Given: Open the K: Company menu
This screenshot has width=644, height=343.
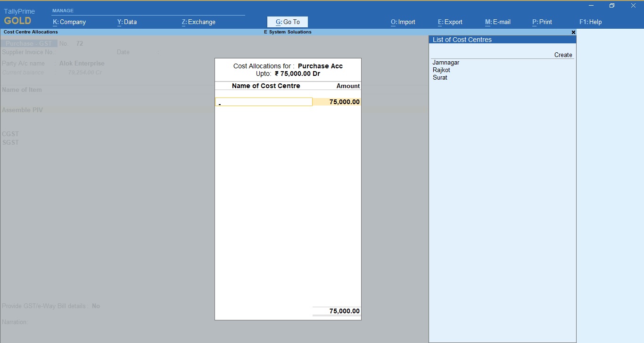Looking at the screenshot, I should click(x=69, y=22).
